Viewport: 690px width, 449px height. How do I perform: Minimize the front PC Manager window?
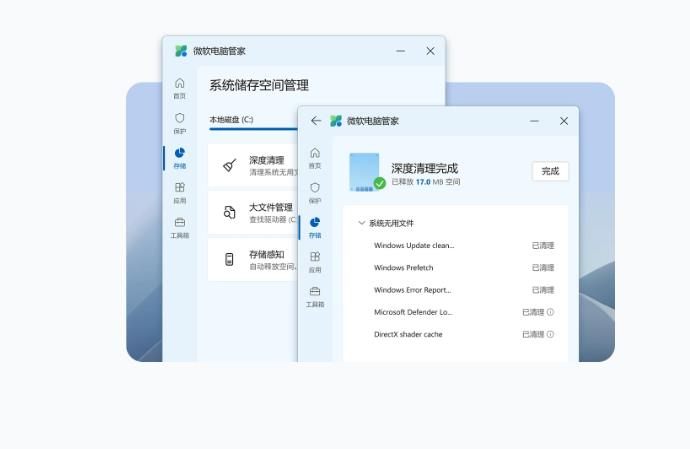point(534,121)
